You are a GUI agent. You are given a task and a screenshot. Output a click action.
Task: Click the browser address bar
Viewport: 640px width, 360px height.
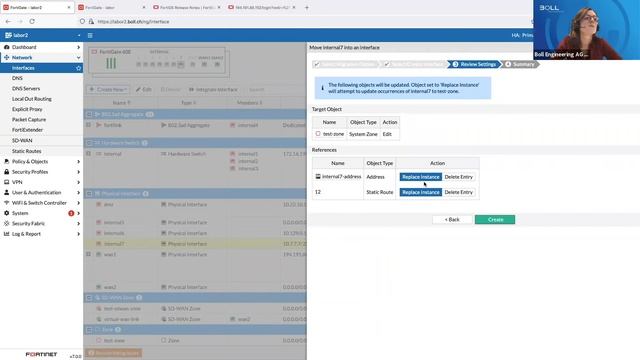[302, 21]
